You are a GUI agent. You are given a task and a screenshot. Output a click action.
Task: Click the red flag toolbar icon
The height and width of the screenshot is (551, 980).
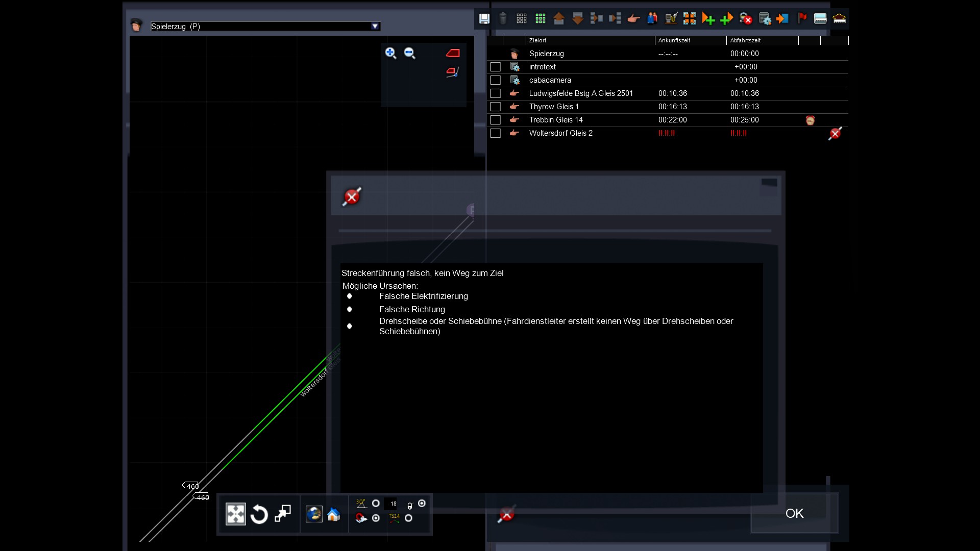[x=802, y=19]
